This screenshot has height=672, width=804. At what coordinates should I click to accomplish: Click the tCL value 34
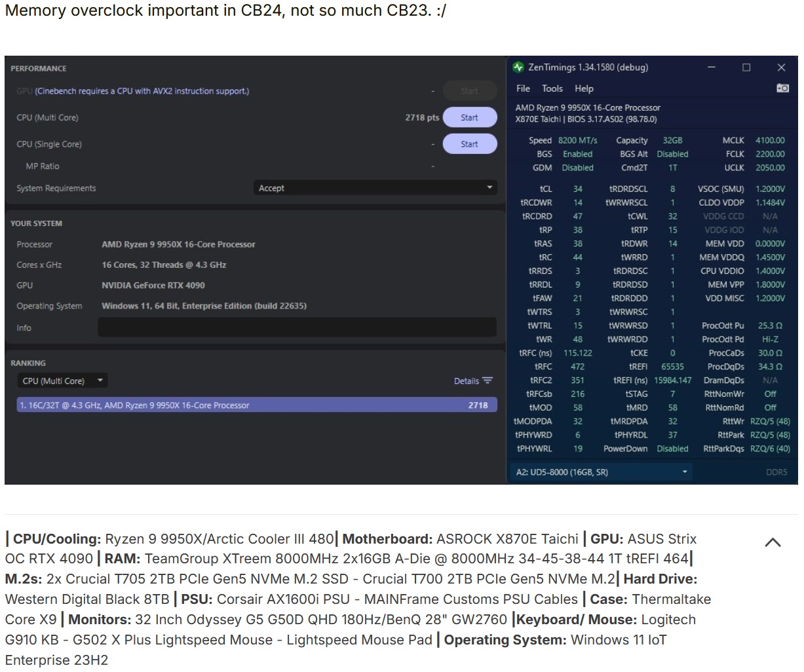pos(577,189)
